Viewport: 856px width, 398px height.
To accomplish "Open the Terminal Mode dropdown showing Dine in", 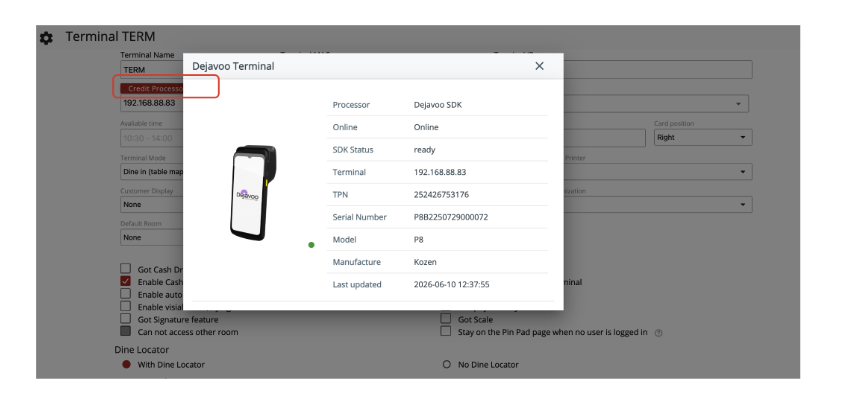I will [152, 171].
